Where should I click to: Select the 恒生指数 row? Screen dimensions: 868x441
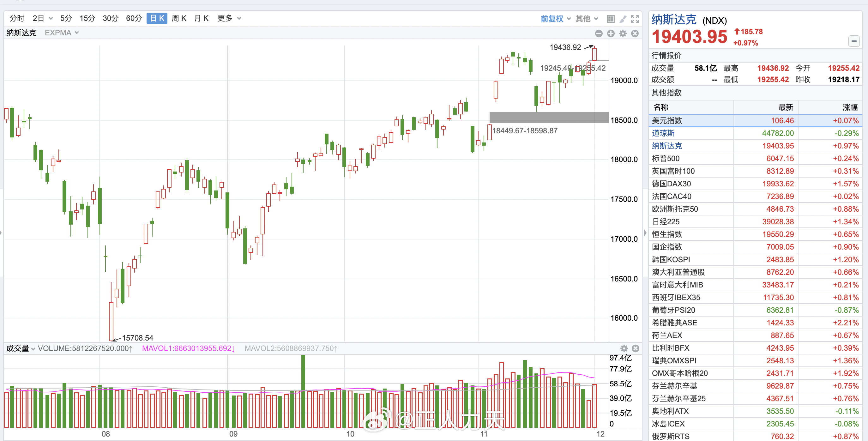[x=755, y=234]
